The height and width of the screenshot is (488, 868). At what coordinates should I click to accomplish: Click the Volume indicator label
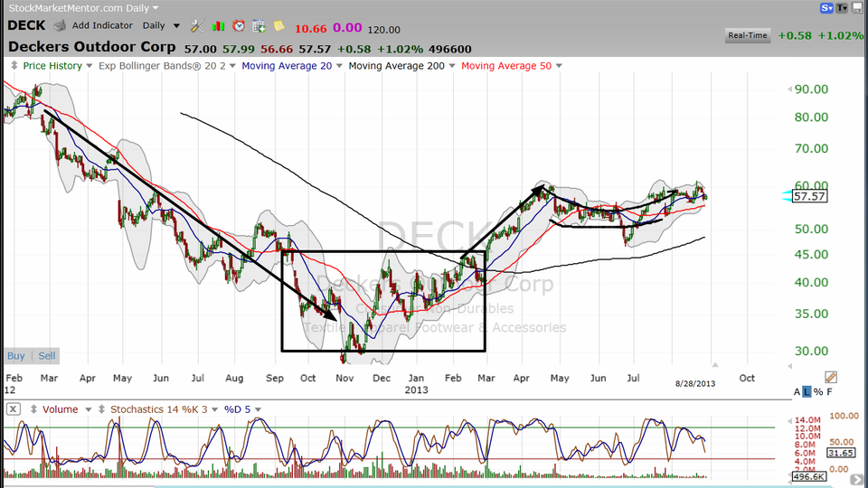(61, 409)
